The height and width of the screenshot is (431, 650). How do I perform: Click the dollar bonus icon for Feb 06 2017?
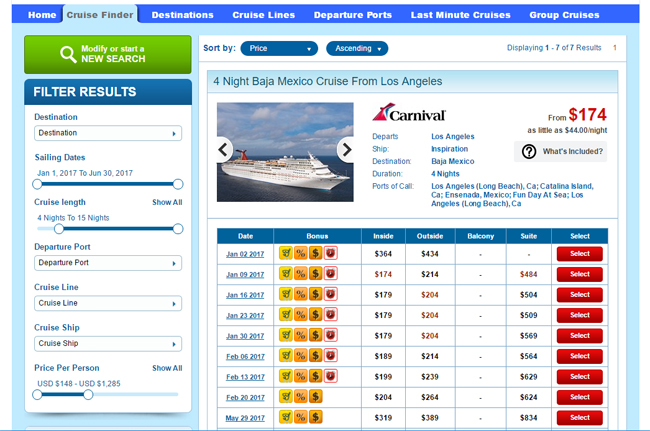(315, 356)
